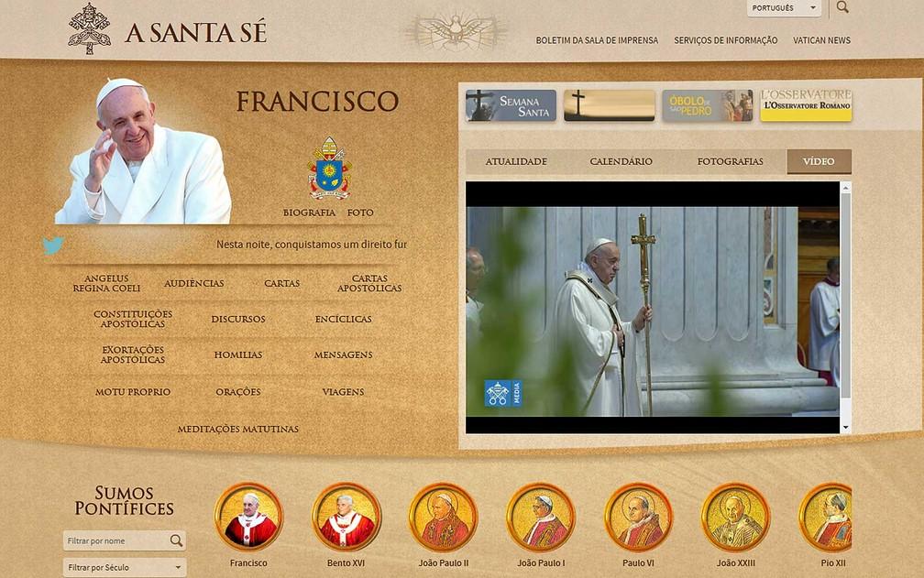Go to Vatican News link
Viewport: 924px width, 578px height.
click(x=821, y=40)
